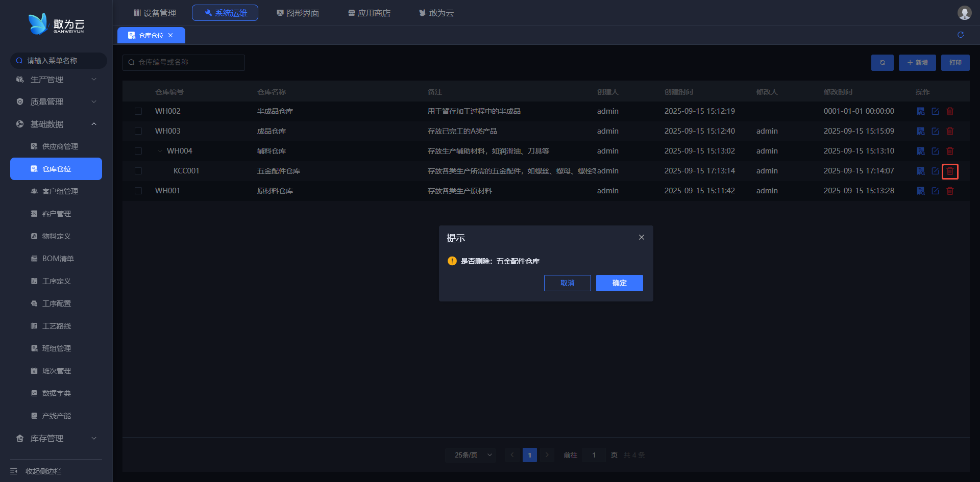Click the delete icon for KCC001 row
This screenshot has width=980, height=482.
(x=950, y=171)
